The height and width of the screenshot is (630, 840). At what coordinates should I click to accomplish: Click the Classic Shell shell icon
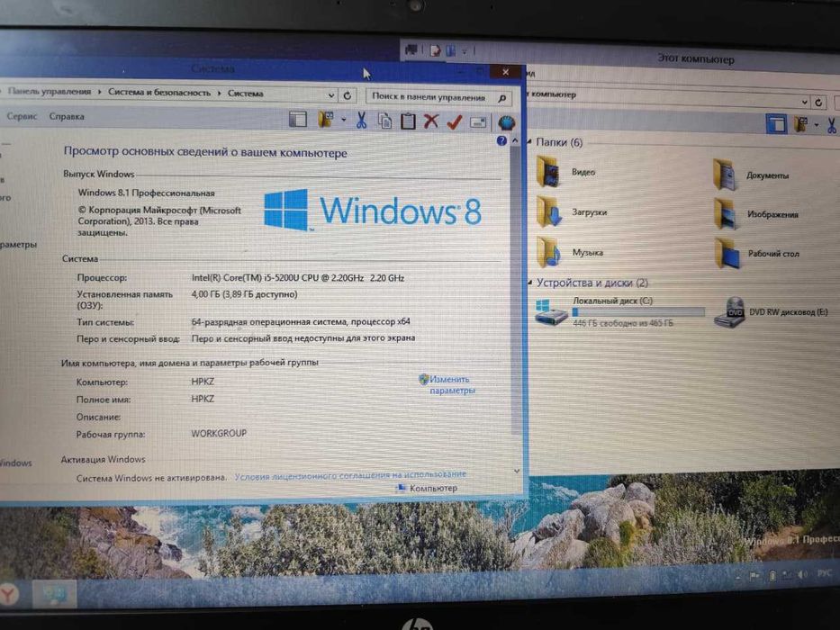coord(506,122)
